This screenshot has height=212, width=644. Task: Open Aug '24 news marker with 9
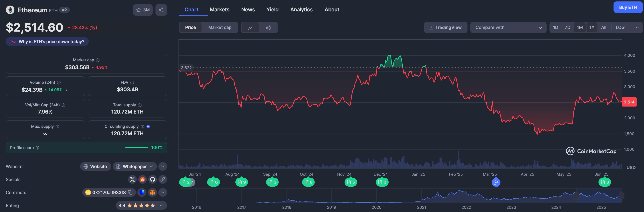(242, 182)
